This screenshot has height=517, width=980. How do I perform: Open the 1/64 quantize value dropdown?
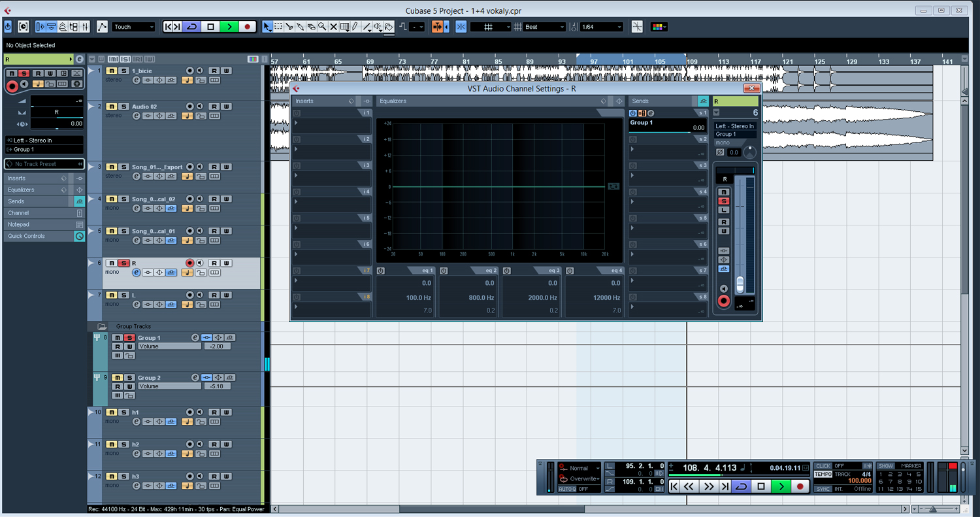pos(601,27)
